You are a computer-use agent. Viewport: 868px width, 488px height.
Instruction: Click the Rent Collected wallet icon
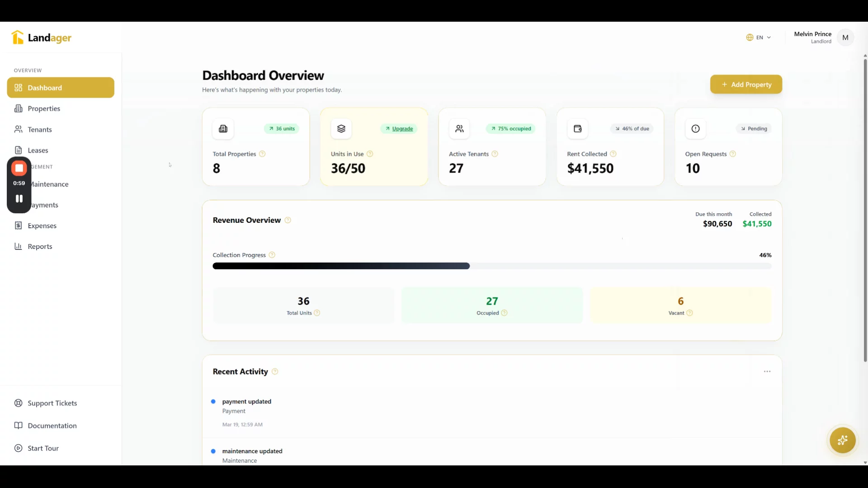coord(578,129)
